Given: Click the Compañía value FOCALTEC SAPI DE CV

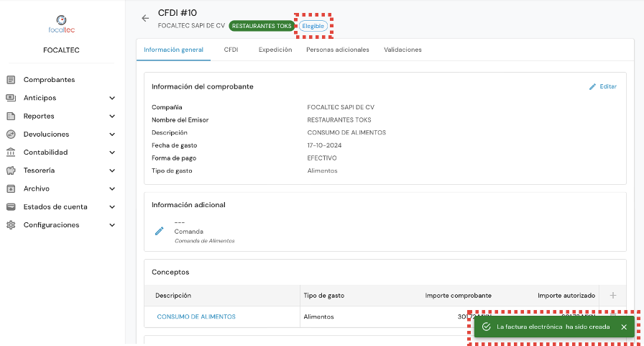Looking at the screenshot, I should [x=341, y=107].
